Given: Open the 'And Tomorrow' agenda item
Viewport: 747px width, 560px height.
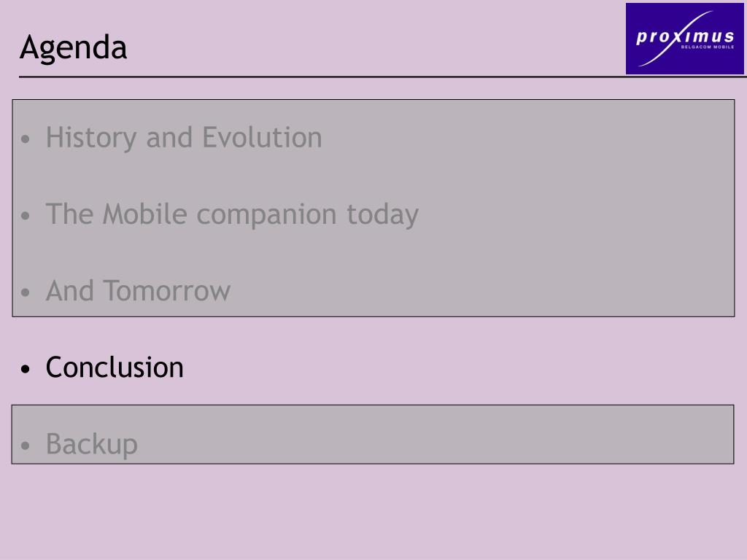Looking at the screenshot, I should coord(138,291).
